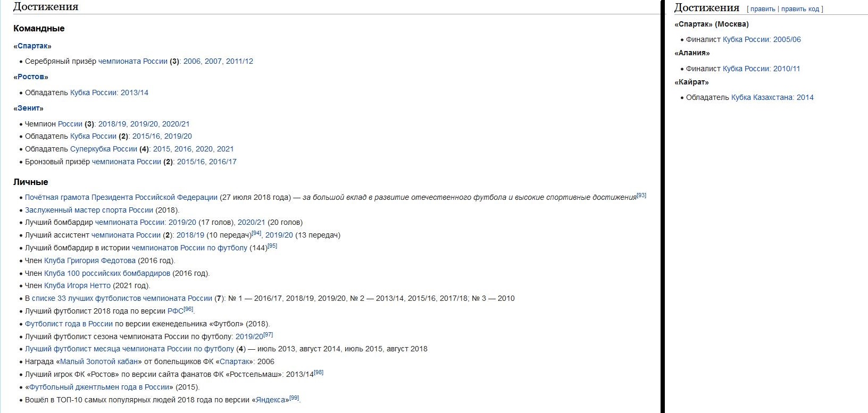Open reference footnote 93
The height and width of the screenshot is (413, 868).
coord(641,195)
